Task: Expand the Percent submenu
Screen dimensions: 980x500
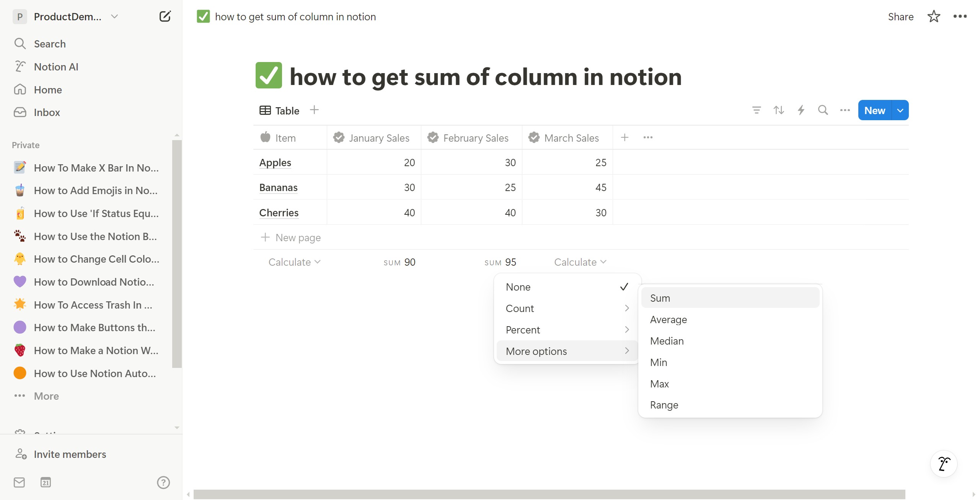Action: pyautogui.click(x=566, y=330)
